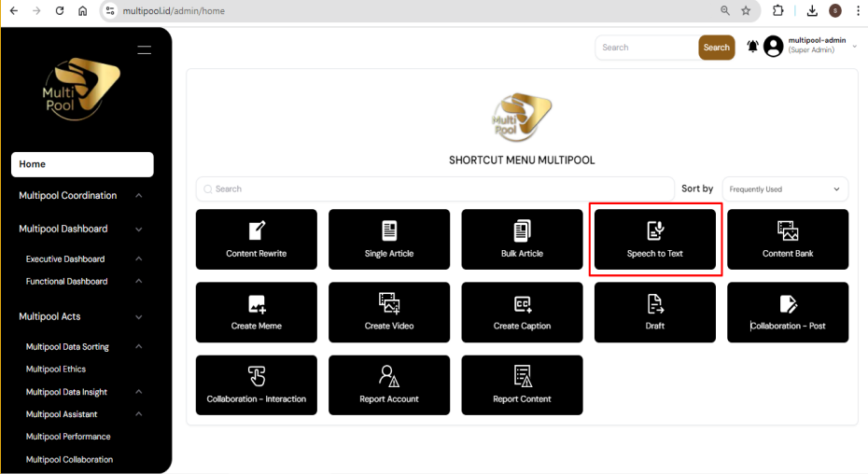Open the Collaboration - Post tile
The image size is (868, 474).
click(788, 313)
